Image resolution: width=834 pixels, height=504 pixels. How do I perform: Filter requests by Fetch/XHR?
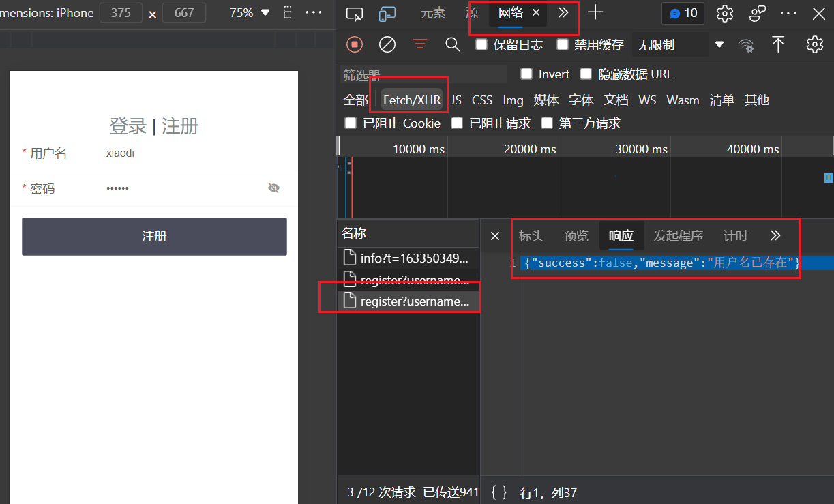pyautogui.click(x=412, y=100)
